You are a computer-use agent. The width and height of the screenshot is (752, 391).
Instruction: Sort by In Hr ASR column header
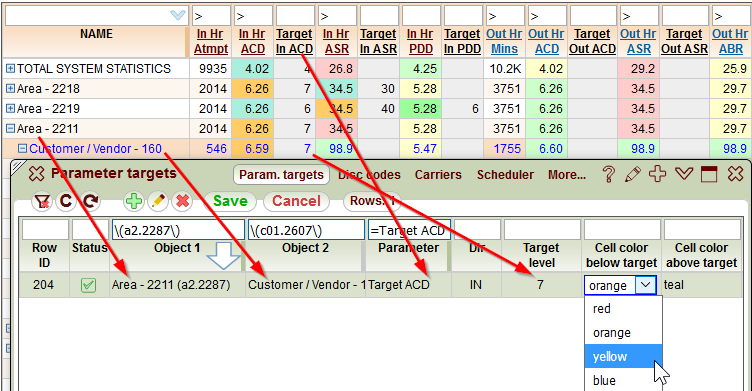tap(336, 41)
